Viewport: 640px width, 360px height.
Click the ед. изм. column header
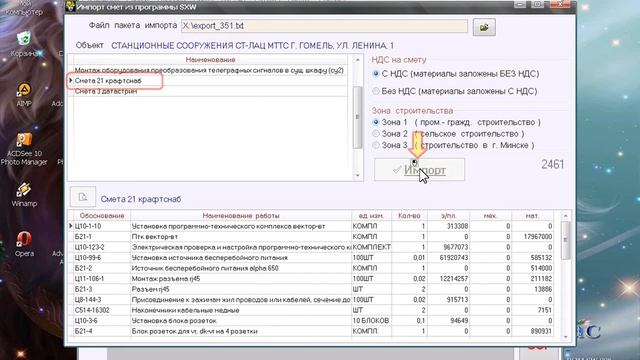point(371,216)
